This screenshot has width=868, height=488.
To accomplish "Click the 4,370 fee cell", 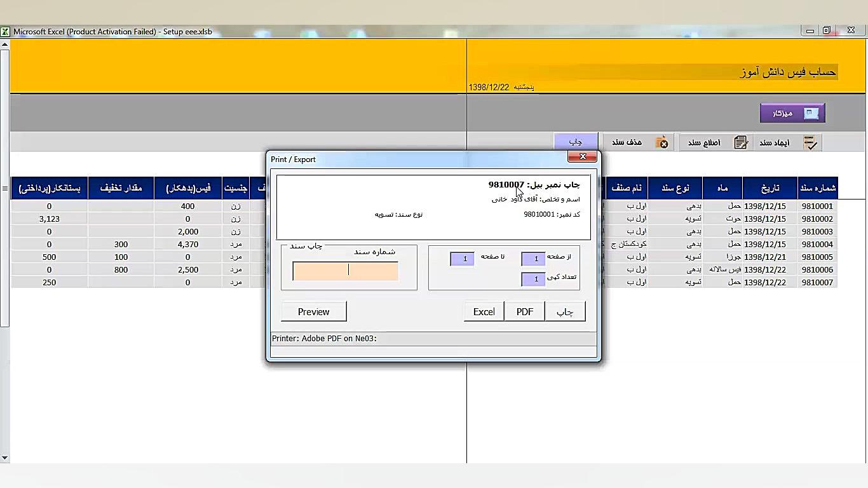I will click(188, 244).
